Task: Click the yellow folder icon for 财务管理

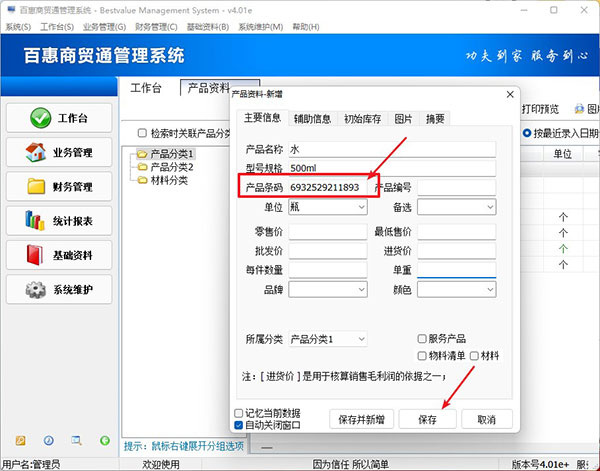Action: click(36, 187)
